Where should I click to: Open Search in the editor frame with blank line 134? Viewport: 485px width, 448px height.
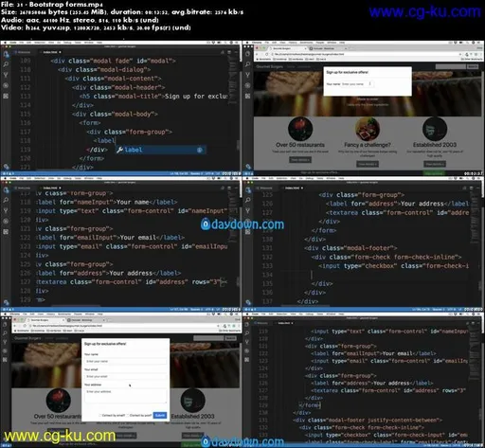(248, 200)
